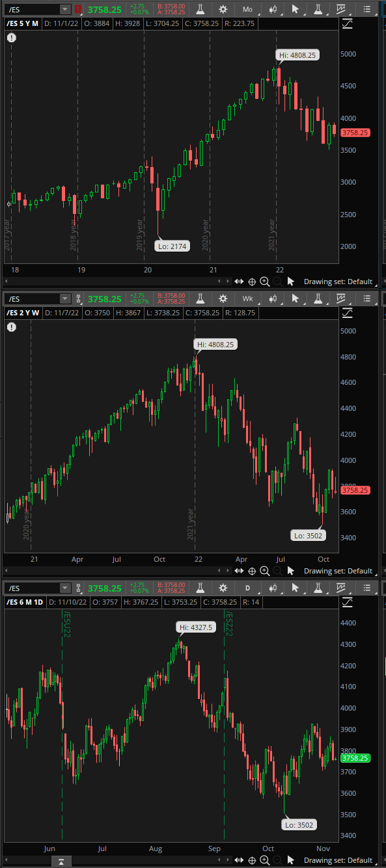Screen dimensions: 386x868
Task: Open line-chart icon left of list menu, monthly chart
Action: pos(341,9)
